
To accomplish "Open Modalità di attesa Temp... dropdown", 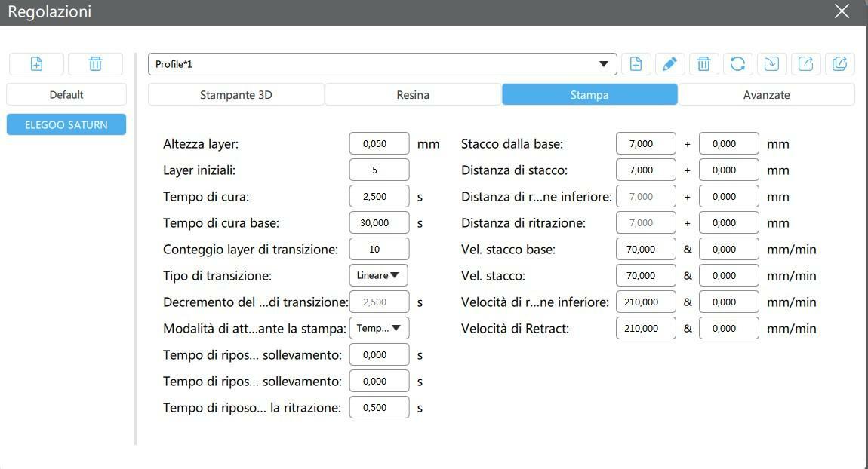I will click(379, 328).
